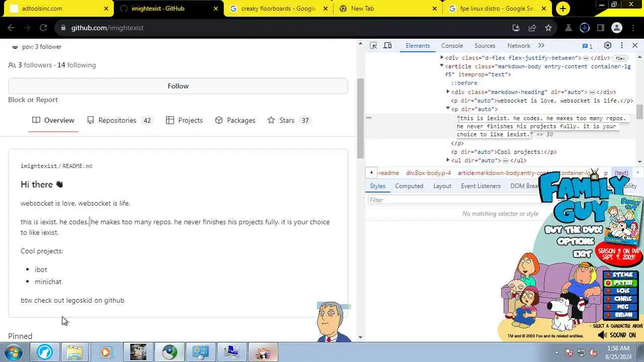Open the Sources tab in DevTools
Image resolution: width=644 pixels, height=362 pixels.
click(x=485, y=45)
